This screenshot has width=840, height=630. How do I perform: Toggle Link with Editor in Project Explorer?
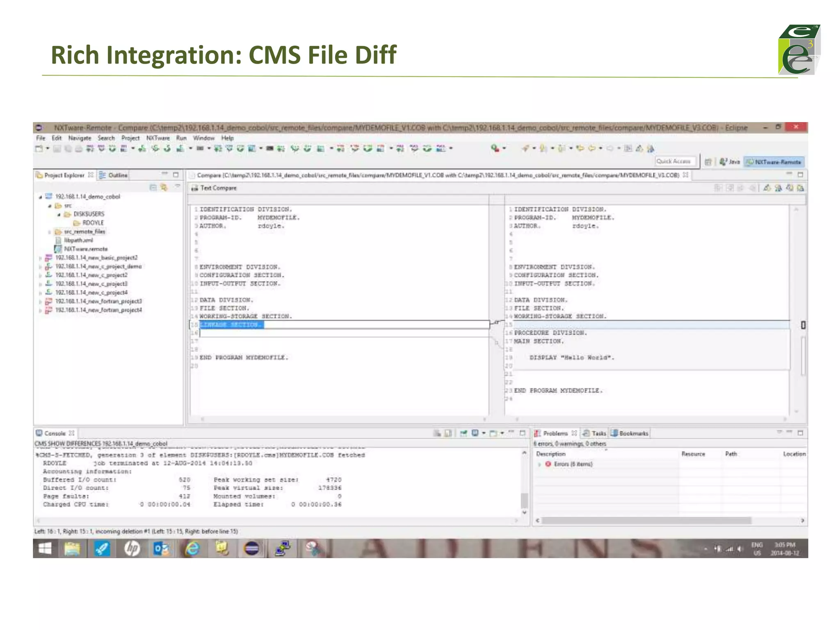(164, 187)
